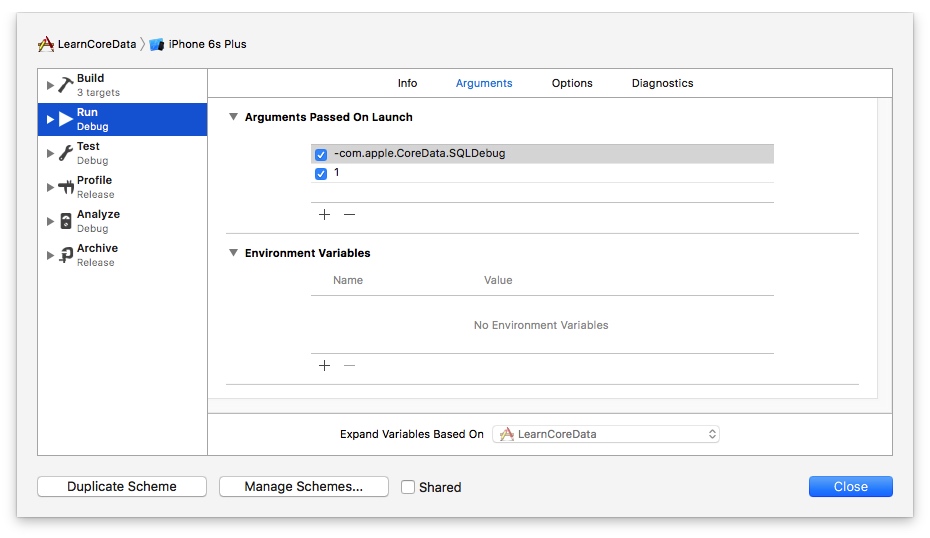The height and width of the screenshot is (538, 930).
Task: Click the LearnCoreData scheme icon in breadcrumb
Action: [46, 44]
